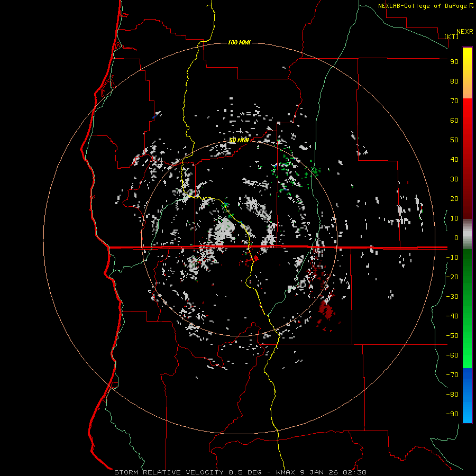The width and height of the screenshot is (476, 476).
Task: Click the positive 70 scale label
Action: tap(454, 101)
